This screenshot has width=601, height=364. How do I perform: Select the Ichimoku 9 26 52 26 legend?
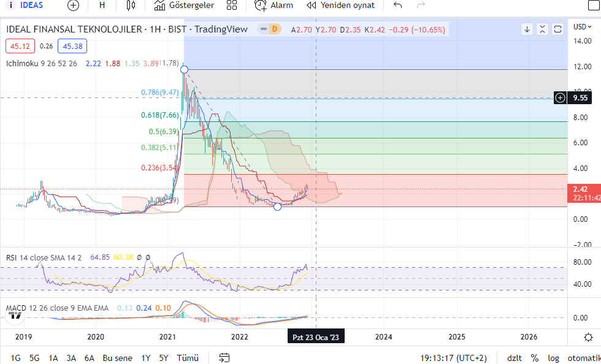[42, 64]
